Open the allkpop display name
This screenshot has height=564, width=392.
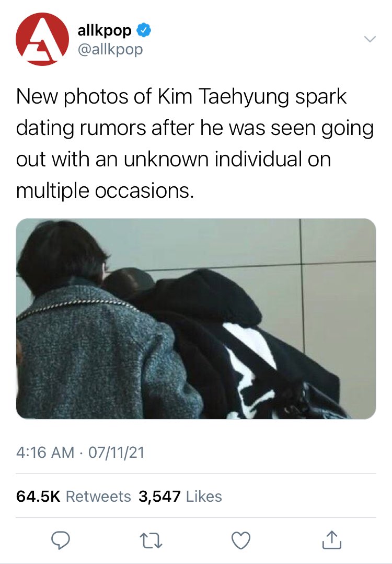[x=105, y=30]
